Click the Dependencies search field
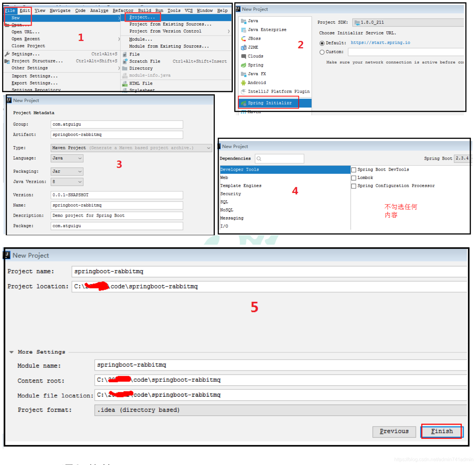This screenshot has width=476, height=465. point(279,158)
